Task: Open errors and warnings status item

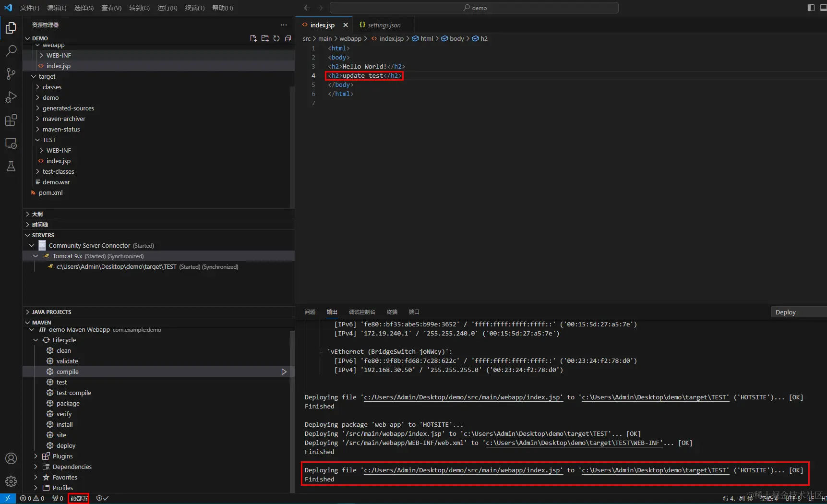Action: pyautogui.click(x=32, y=498)
